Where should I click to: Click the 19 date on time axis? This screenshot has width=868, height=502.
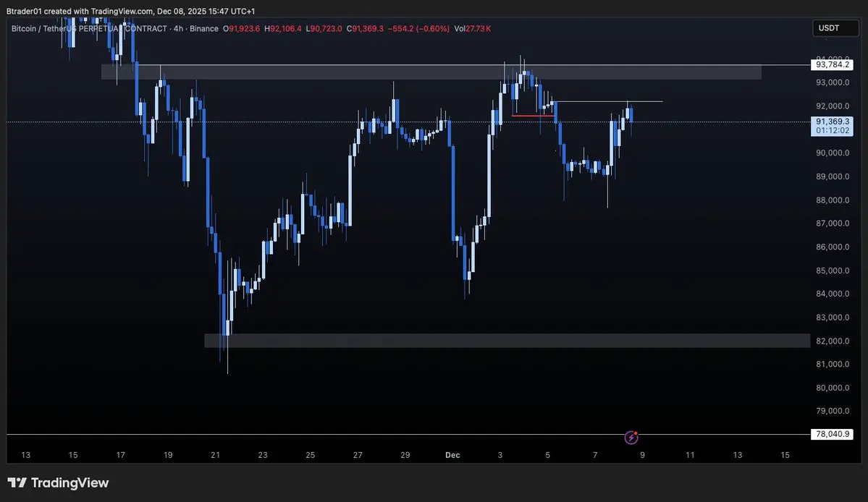pyautogui.click(x=168, y=455)
